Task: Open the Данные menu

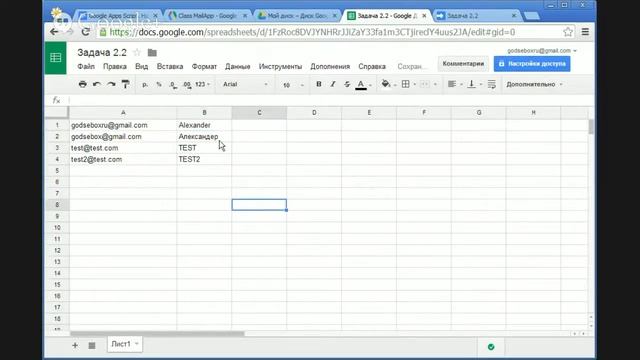Action: [x=238, y=67]
